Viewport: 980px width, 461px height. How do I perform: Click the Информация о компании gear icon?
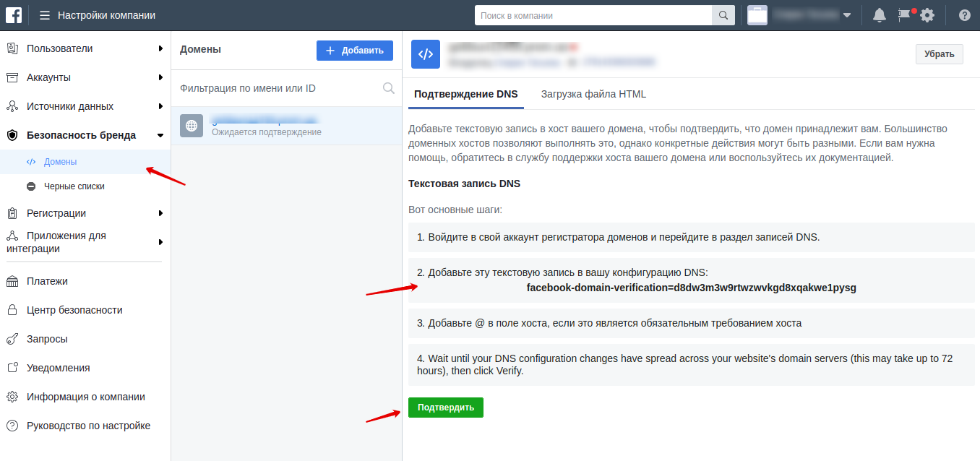click(x=12, y=397)
